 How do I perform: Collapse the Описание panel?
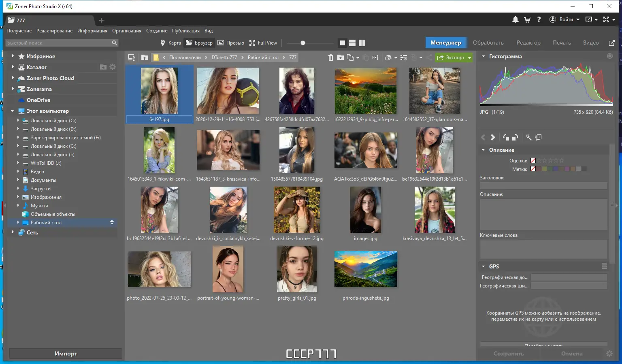click(x=483, y=149)
